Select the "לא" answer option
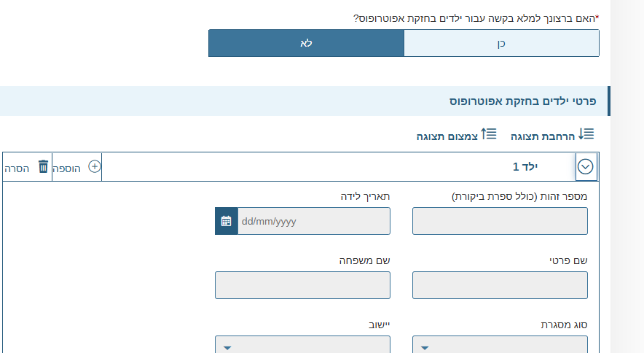Screen dimensions: 644x353 (306, 43)
